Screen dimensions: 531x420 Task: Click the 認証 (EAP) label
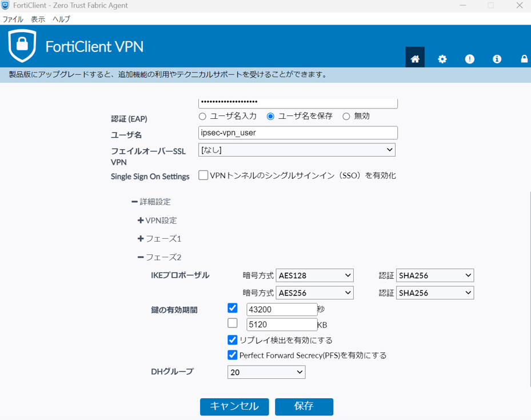[x=129, y=119]
